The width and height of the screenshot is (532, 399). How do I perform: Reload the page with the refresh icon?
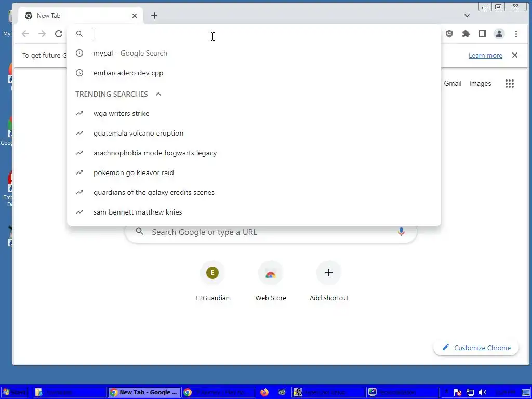click(x=59, y=34)
